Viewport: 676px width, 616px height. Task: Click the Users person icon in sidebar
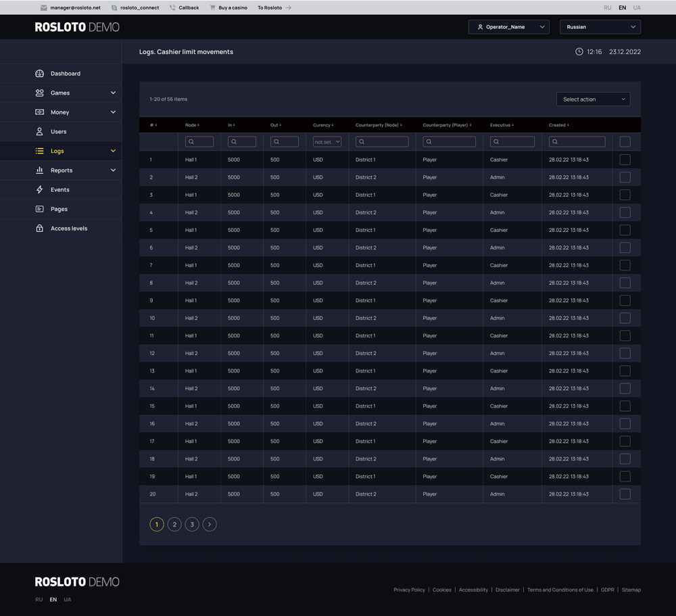point(39,132)
